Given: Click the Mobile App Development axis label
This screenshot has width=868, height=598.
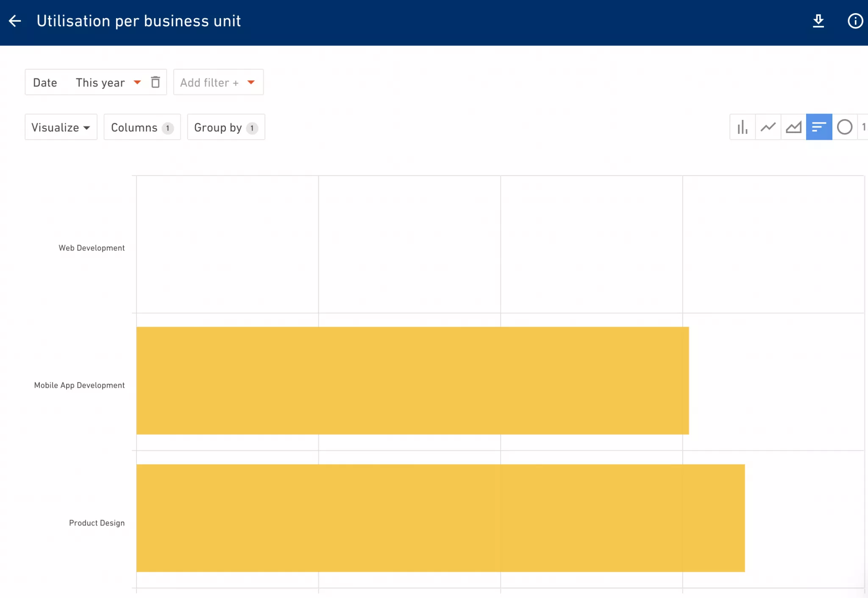Looking at the screenshot, I should (x=79, y=385).
